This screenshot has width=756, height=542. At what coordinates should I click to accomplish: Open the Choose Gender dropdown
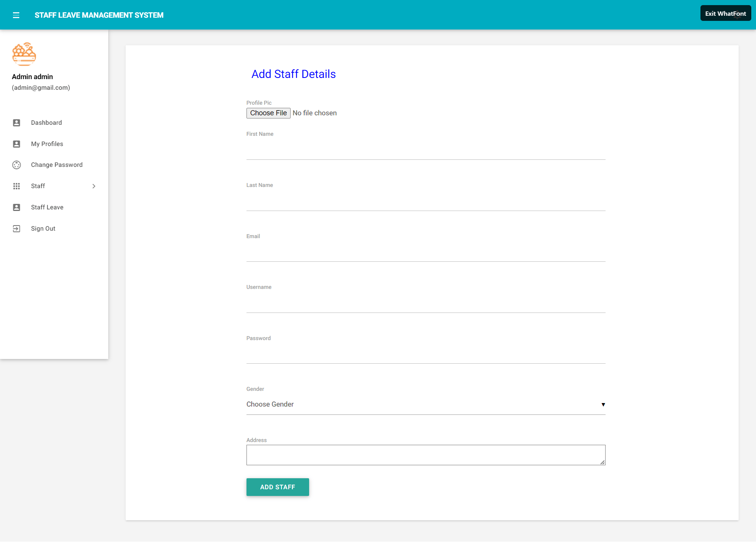click(x=425, y=404)
